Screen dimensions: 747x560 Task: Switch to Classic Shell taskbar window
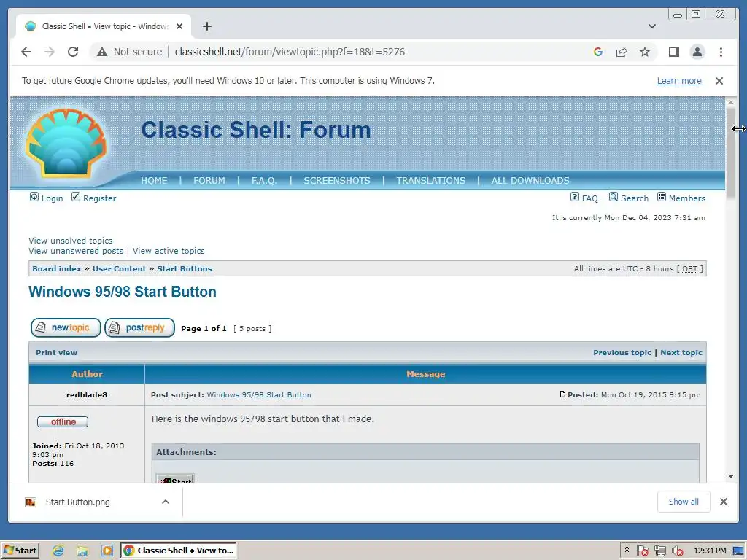point(178,551)
